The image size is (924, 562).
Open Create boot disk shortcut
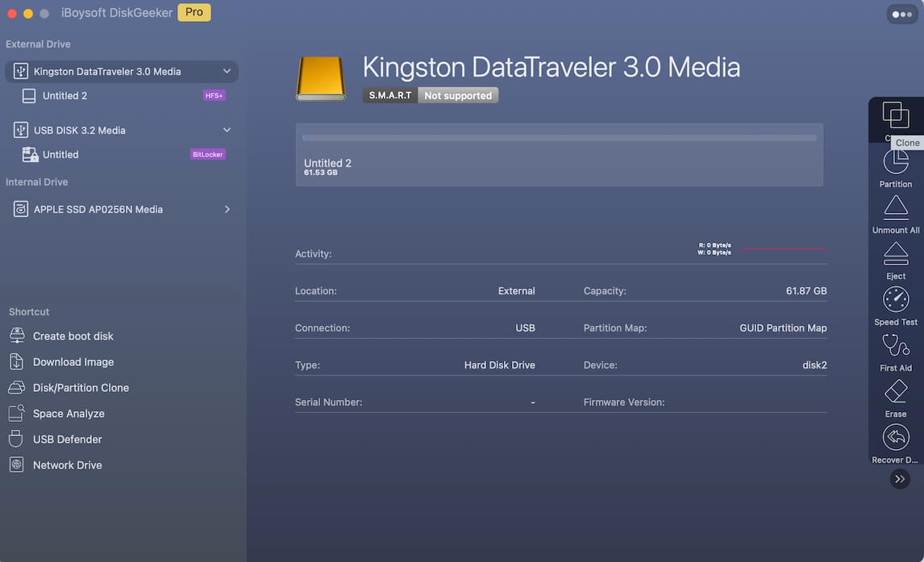[73, 336]
